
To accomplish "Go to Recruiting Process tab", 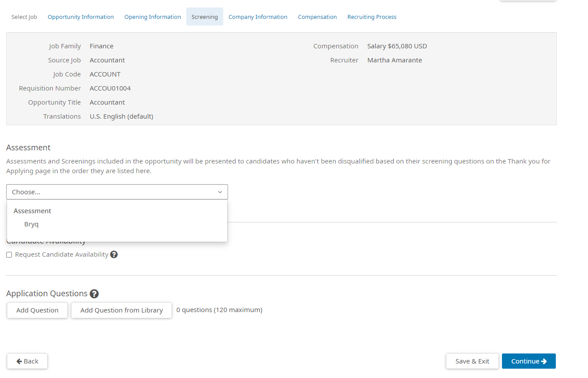I will point(372,17).
